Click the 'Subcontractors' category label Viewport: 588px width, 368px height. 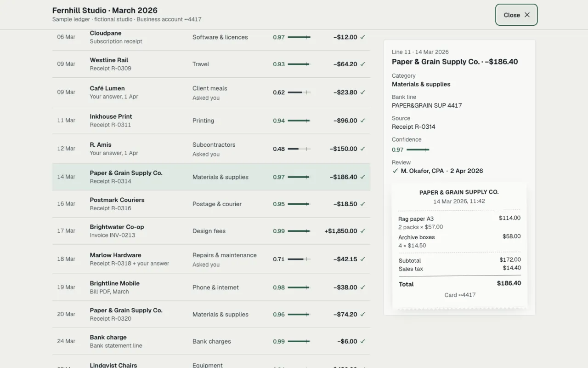coord(214,145)
